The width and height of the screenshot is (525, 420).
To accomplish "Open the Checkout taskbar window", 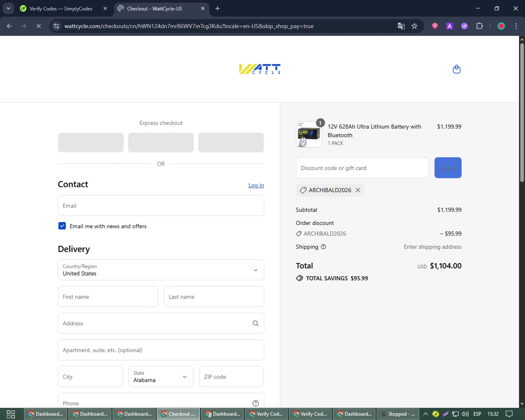I will pyautogui.click(x=178, y=414).
